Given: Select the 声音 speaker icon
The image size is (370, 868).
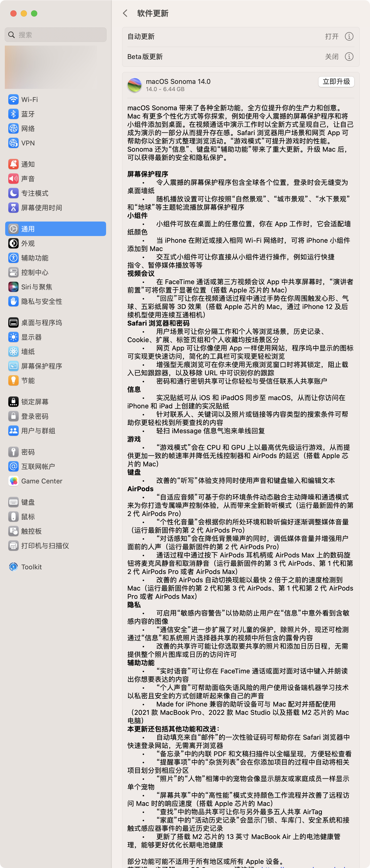Looking at the screenshot, I should point(13,179).
